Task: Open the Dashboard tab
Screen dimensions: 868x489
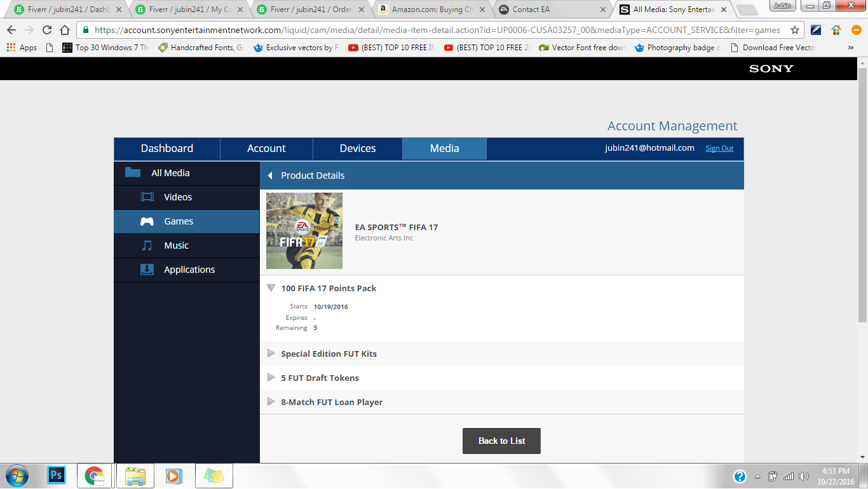Action: pos(167,148)
